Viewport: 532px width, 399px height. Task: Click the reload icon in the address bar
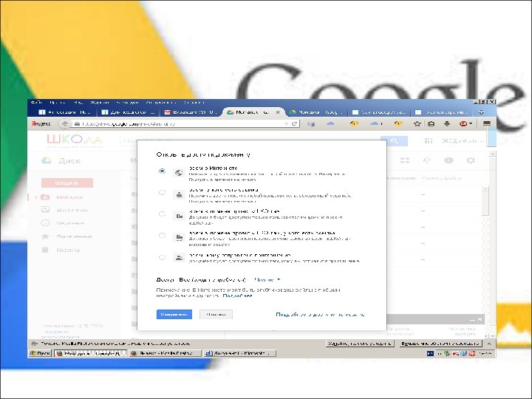(x=295, y=124)
